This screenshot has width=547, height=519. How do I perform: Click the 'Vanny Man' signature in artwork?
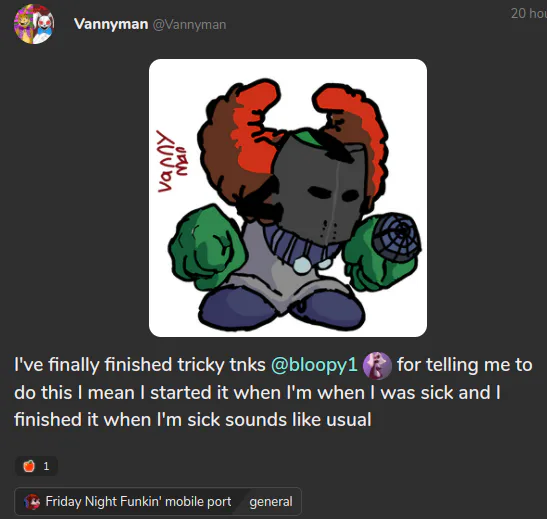(x=171, y=161)
